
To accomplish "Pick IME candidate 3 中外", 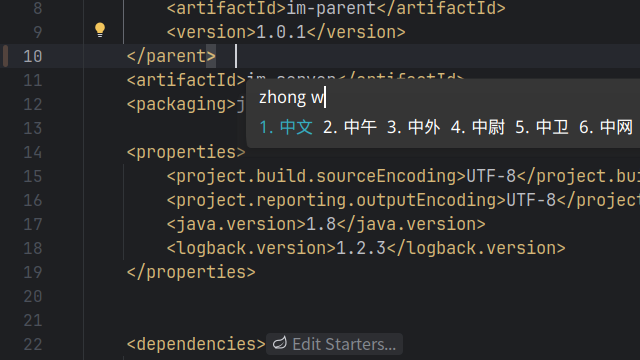I will [413, 127].
